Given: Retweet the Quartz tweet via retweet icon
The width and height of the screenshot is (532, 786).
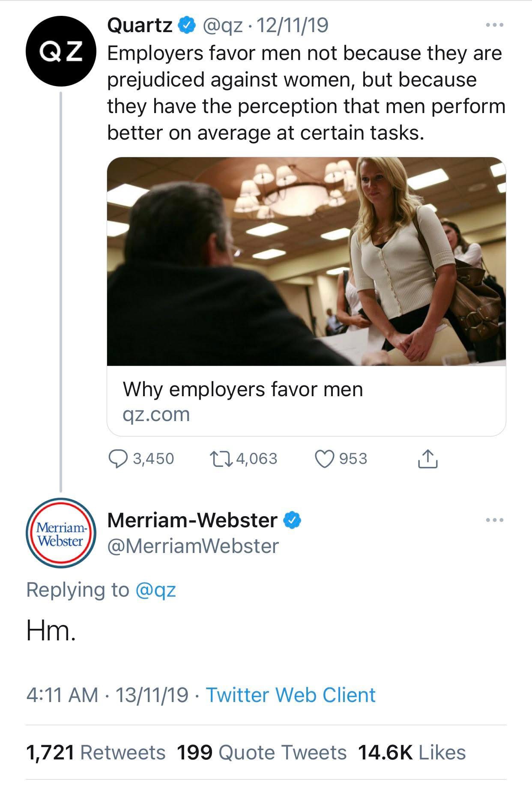Looking at the screenshot, I should pyautogui.click(x=221, y=459).
